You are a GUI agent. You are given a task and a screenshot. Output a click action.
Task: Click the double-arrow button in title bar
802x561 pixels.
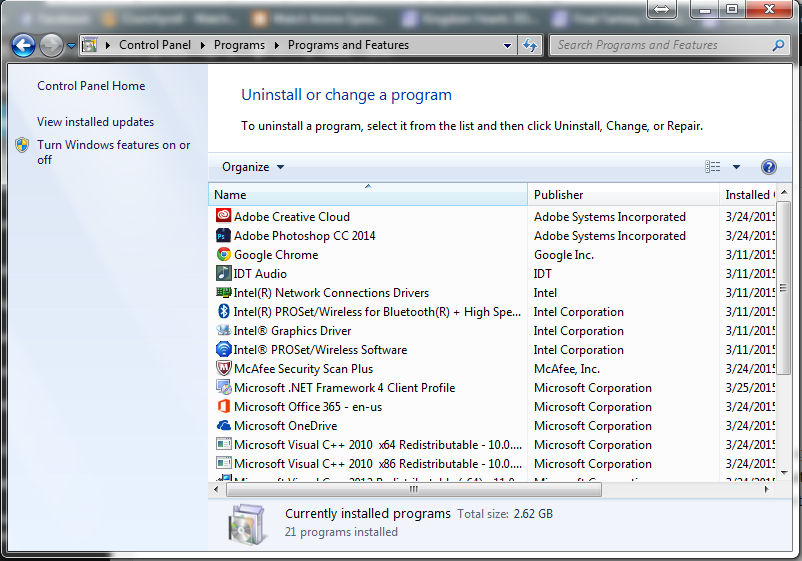[x=661, y=9]
